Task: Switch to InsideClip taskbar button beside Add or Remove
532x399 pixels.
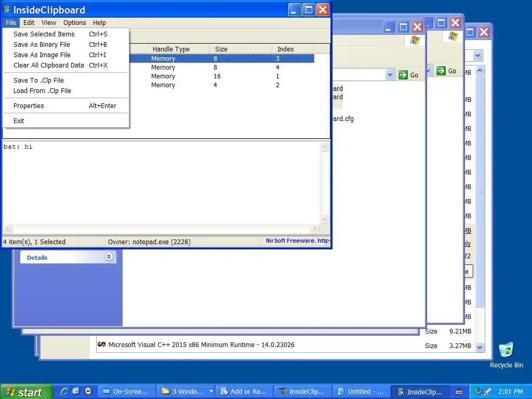Action: pyautogui.click(x=303, y=392)
